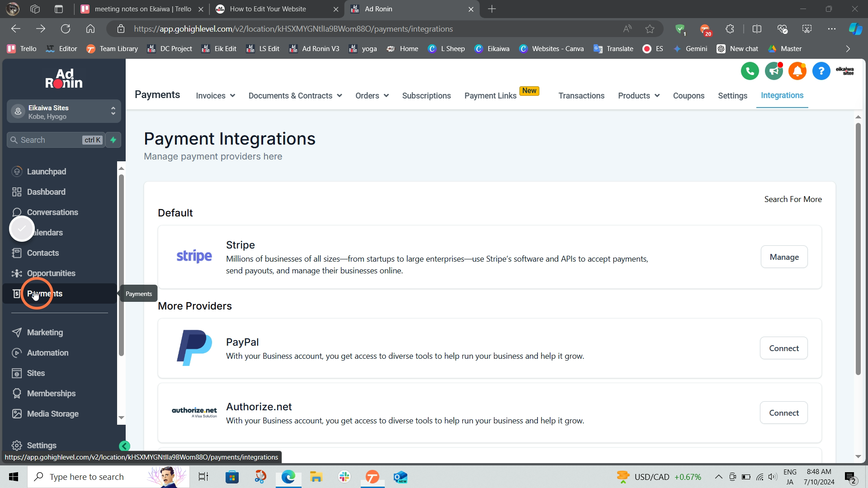Open Dashboard in the sidebar
This screenshot has width=868, height=488.
pos(46,192)
